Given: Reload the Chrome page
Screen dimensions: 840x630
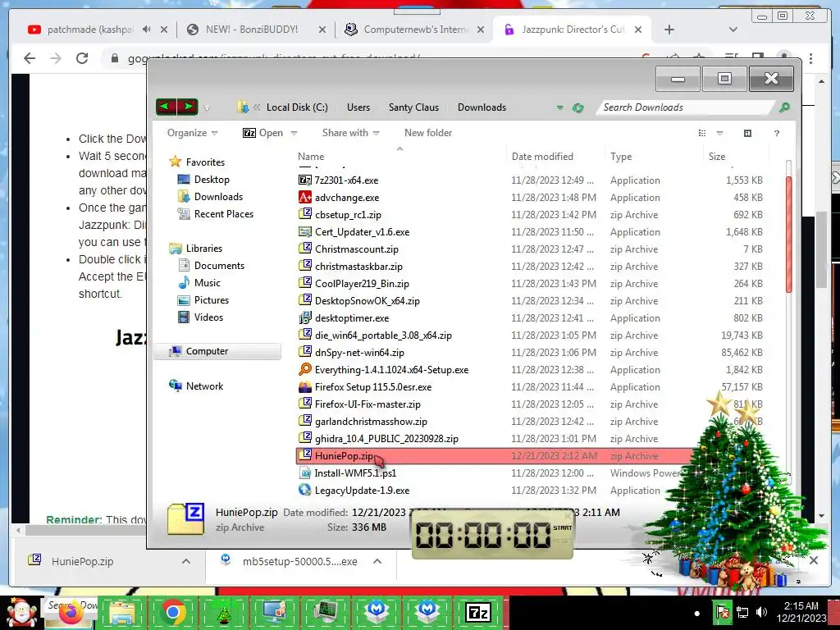Looking at the screenshot, I should pos(82,58).
